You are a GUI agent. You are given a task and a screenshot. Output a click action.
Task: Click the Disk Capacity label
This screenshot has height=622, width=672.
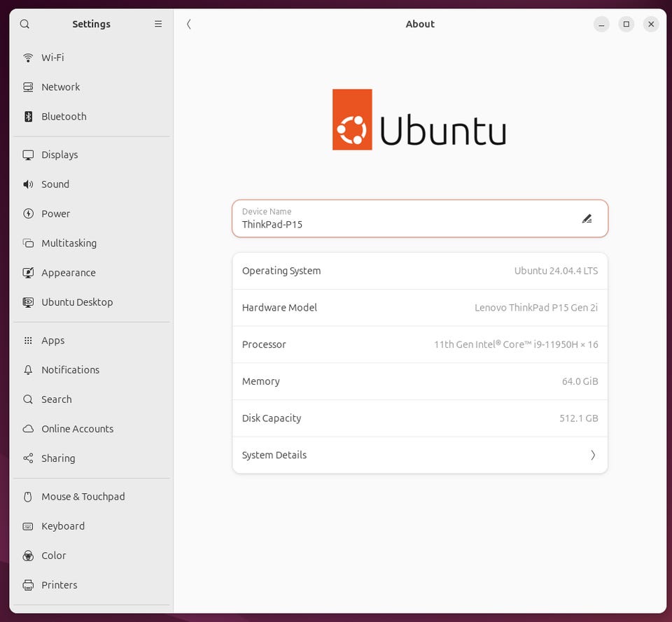[x=272, y=418]
